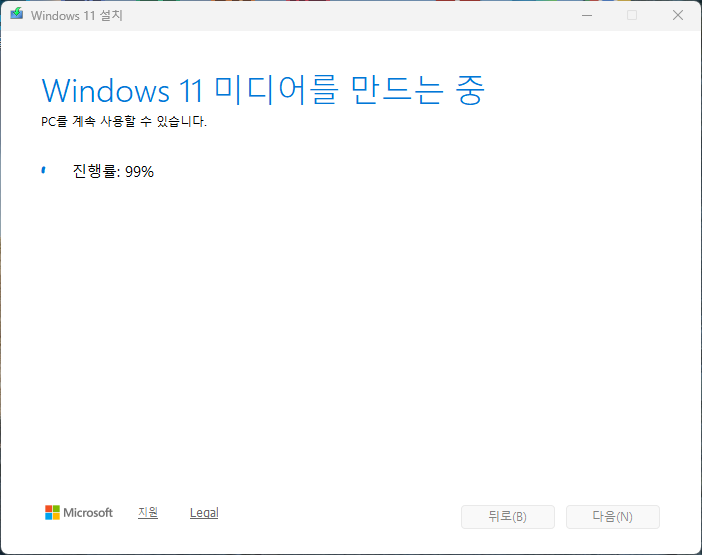The width and height of the screenshot is (702, 555).
Task: Click the progress spinner indicator
Action: coord(43,170)
